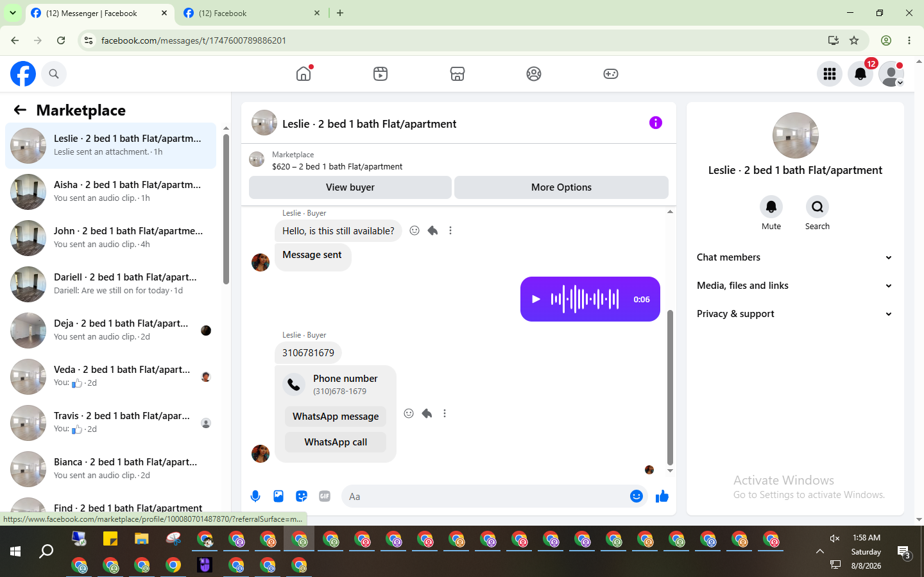This screenshot has width=924, height=577.
Task: Open Facebook search magnifier
Action: pos(54,74)
